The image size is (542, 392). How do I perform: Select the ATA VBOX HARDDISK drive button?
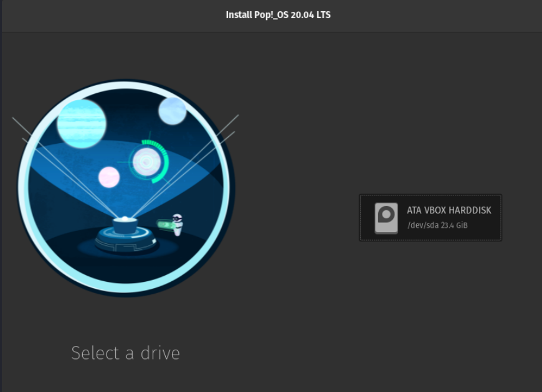[430, 218]
